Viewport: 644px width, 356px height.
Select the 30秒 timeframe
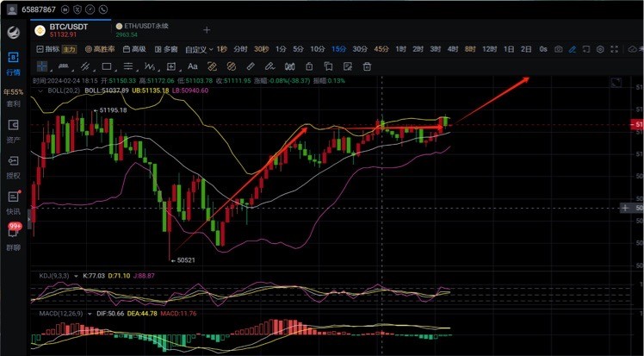click(261, 49)
